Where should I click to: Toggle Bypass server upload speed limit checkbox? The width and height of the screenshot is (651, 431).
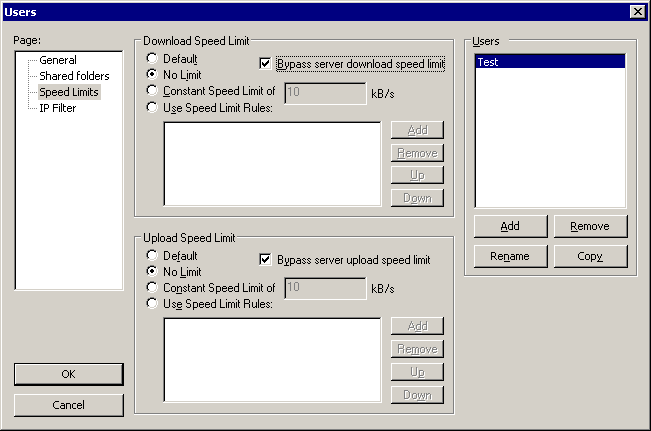(x=265, y=260)
